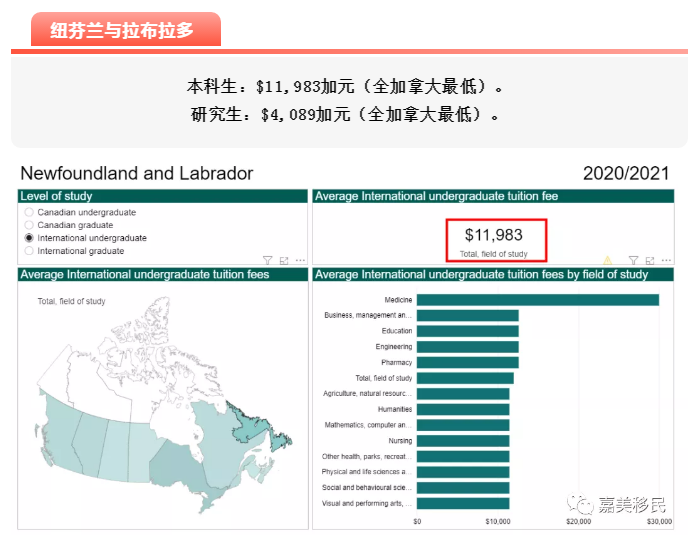Select Canadian undergraduate radio option
The height and width of the screenshot is (545, 694).
(x=29, y=213)
